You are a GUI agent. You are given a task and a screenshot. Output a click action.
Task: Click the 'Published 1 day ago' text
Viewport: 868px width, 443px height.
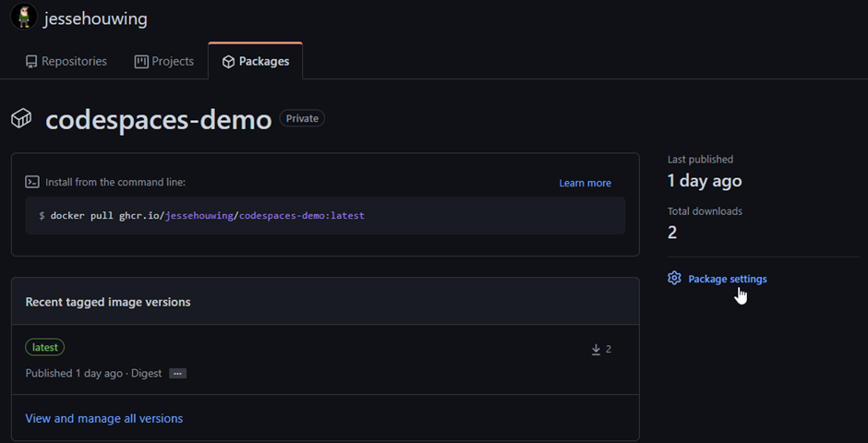(x=74, y=373)
